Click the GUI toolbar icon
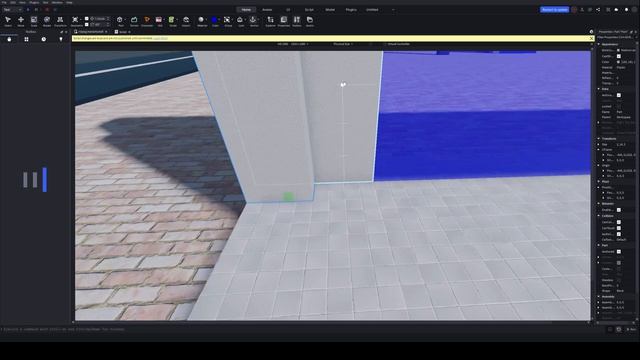640x360 pixels. tap(160, 21)
